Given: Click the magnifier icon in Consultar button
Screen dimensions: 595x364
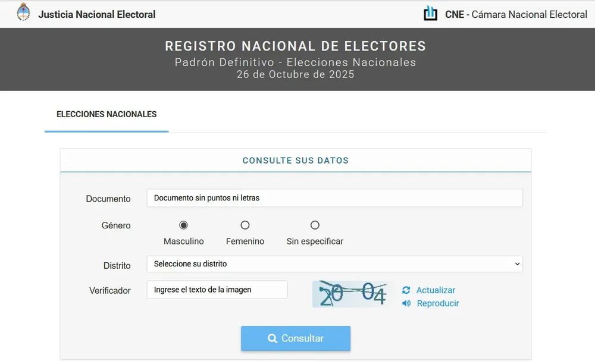Looking at the screenshot, I should click(x=273, y=338).
